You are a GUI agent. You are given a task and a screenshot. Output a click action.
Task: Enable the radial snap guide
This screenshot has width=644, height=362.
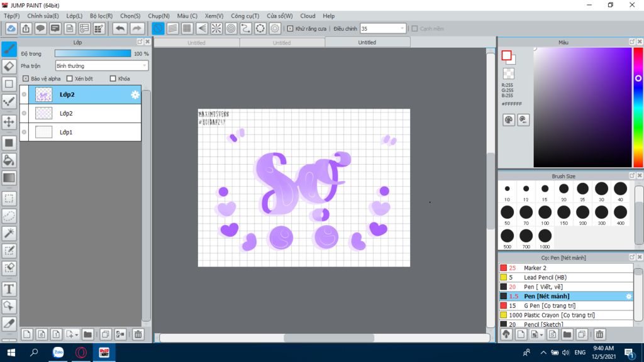click(x=216, y=28)
